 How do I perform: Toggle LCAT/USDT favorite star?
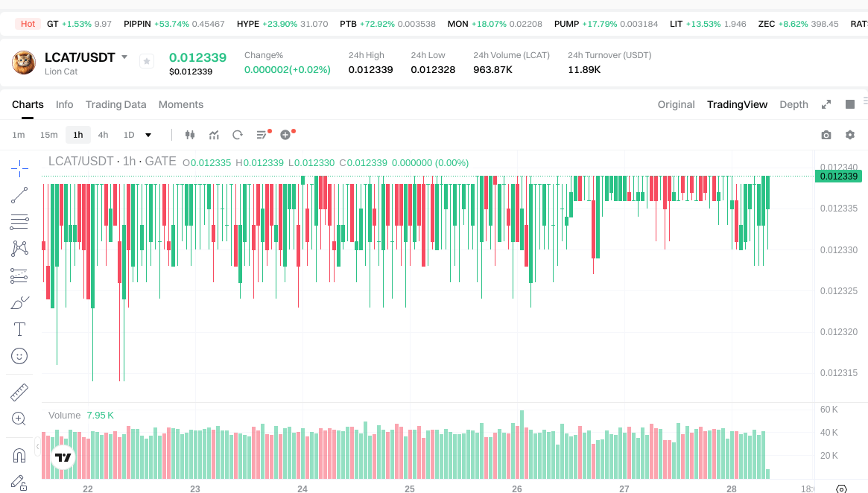point(147,61)
